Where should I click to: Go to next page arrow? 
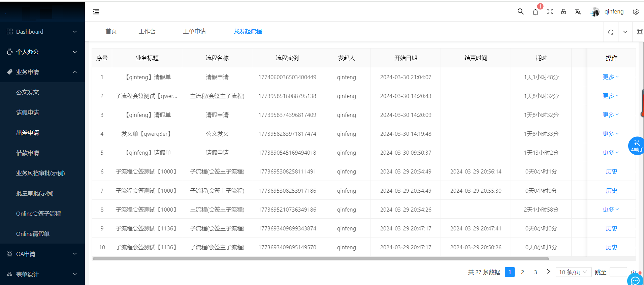tap(548, 272)
